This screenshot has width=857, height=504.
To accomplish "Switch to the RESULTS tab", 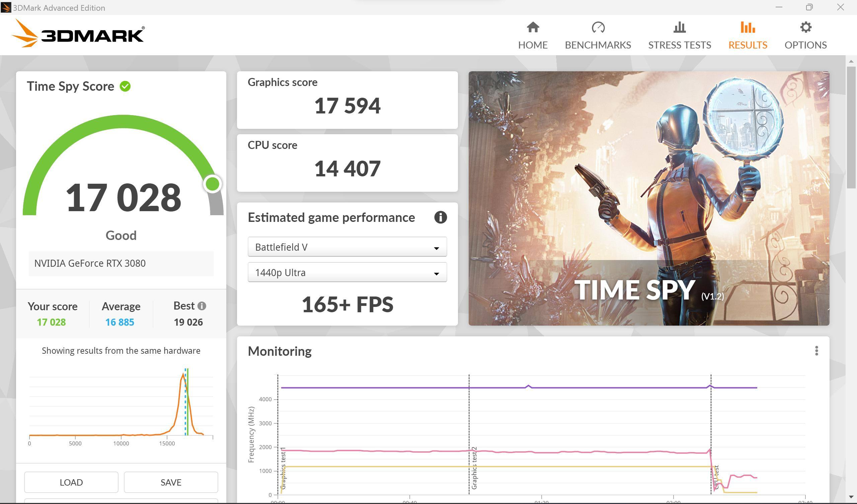I will tap(748, 45).
